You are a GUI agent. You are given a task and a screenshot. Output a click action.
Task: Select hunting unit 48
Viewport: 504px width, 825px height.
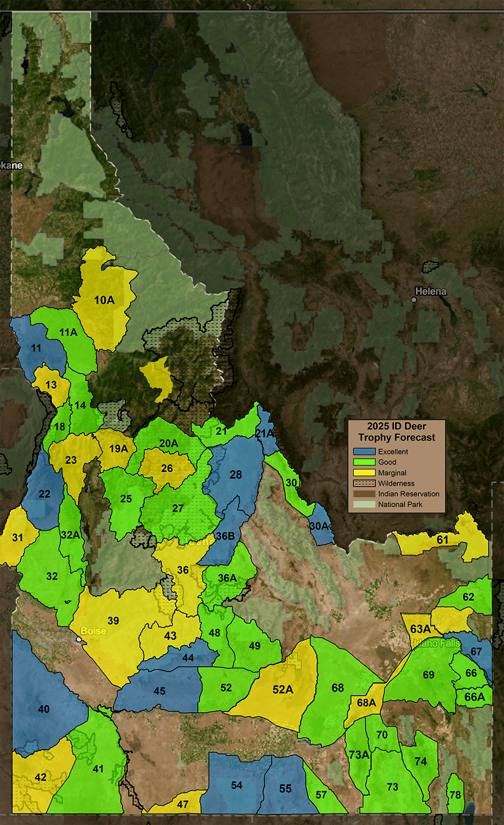click(214, 633)
